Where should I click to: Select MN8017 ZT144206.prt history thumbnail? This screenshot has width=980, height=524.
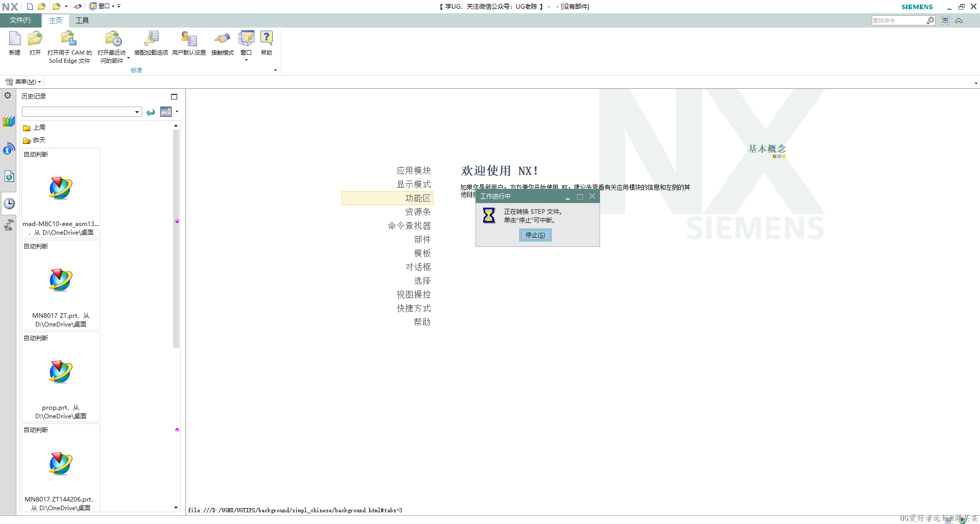61,468
